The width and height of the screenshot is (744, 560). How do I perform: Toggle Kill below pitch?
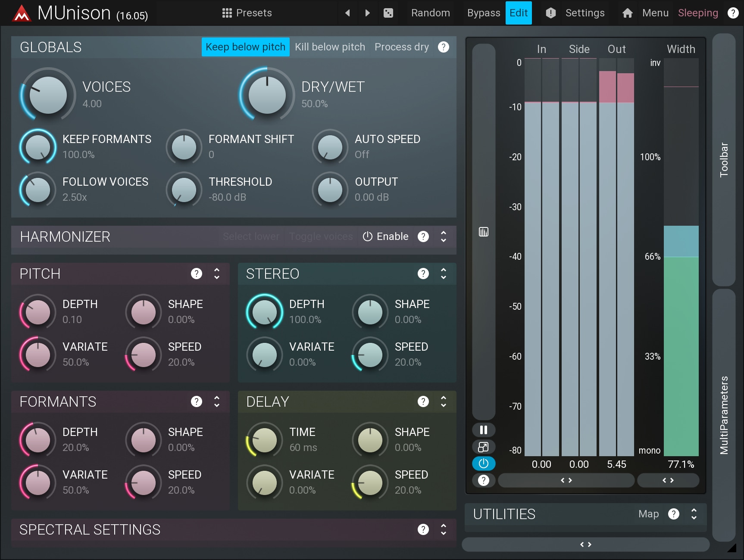(330, 47)
